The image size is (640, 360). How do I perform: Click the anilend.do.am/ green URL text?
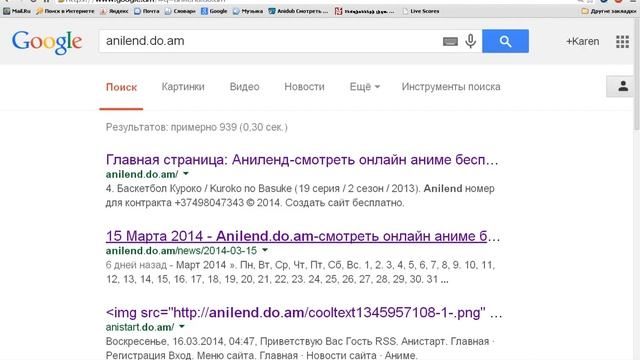tap(142, 174)
